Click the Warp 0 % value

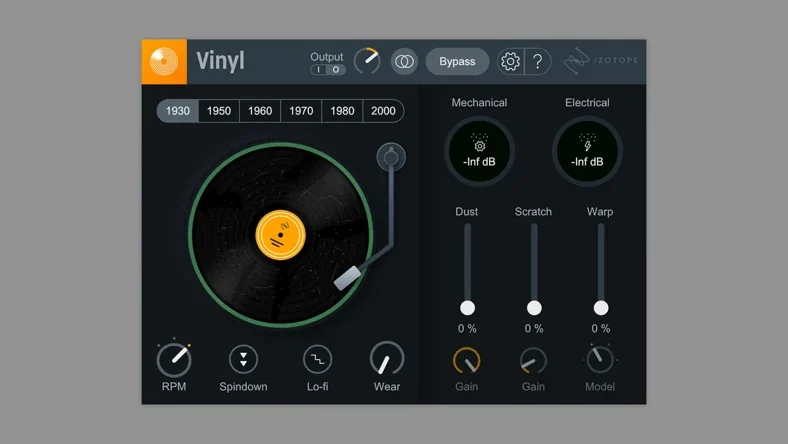coord(601,328)
